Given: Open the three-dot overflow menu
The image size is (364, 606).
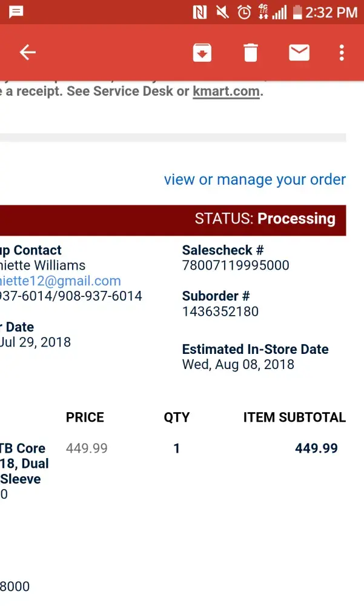Looking at the screenshot, I should (x=342, y=53).
